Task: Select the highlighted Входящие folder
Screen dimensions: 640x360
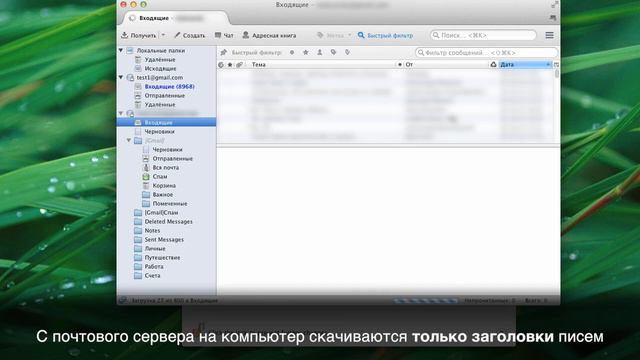Action: coord(166,122)
